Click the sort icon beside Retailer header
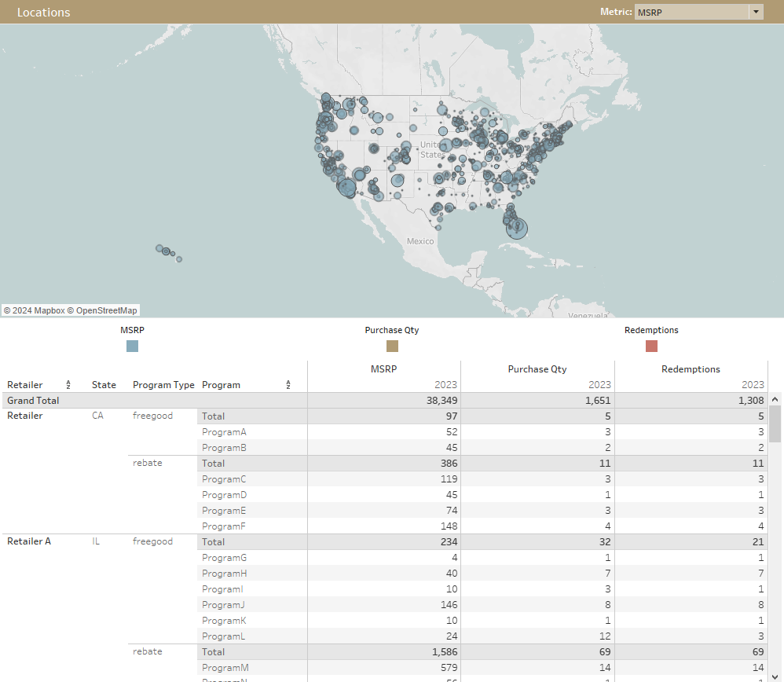784x682 pixels. [68, 385]
